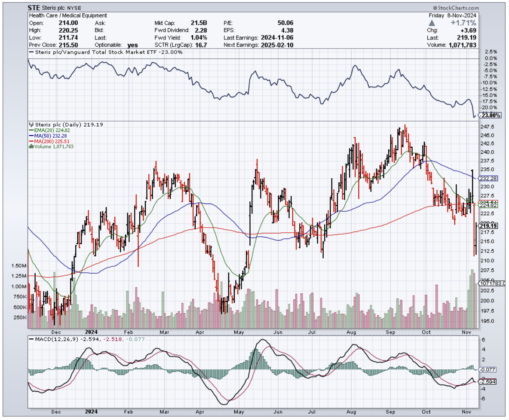Click the Friday 8-Nov-2024 date text
The height and width of the screenshot is (420, 509).
pos(454,15)
